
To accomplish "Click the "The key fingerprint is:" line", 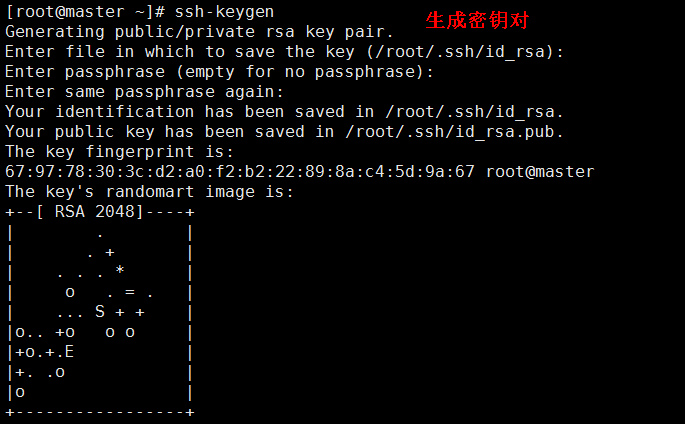I will (119, 152).
